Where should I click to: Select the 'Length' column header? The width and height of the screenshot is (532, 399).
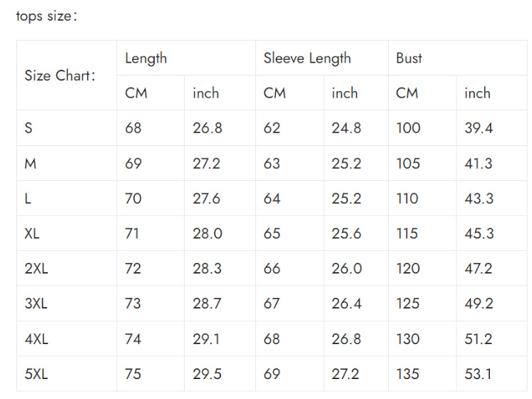[145, 58]
